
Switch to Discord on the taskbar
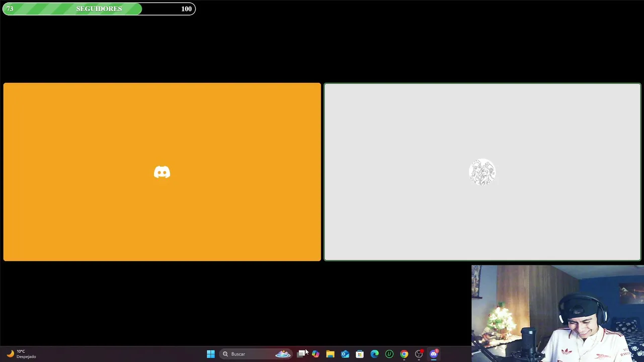pos(434,354)
